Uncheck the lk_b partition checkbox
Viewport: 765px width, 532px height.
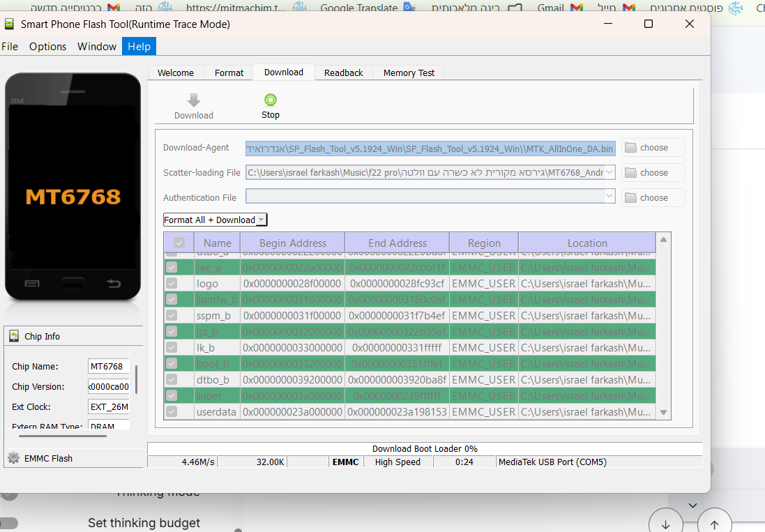172,348
